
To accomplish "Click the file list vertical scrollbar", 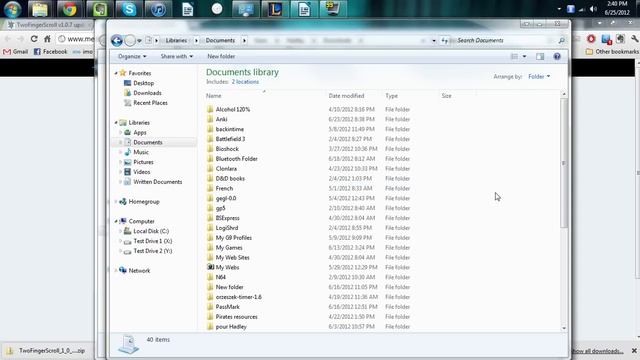I will (x=564, y=163).
